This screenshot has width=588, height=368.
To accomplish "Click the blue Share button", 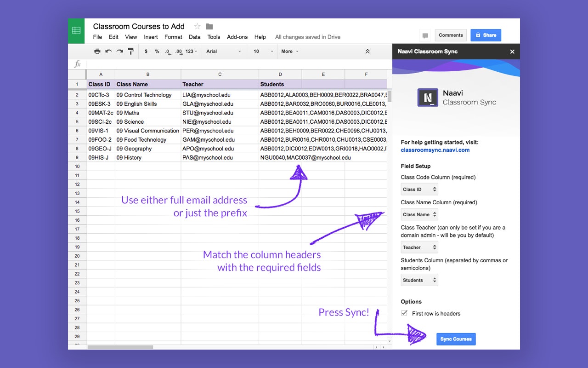I will 486,35.
